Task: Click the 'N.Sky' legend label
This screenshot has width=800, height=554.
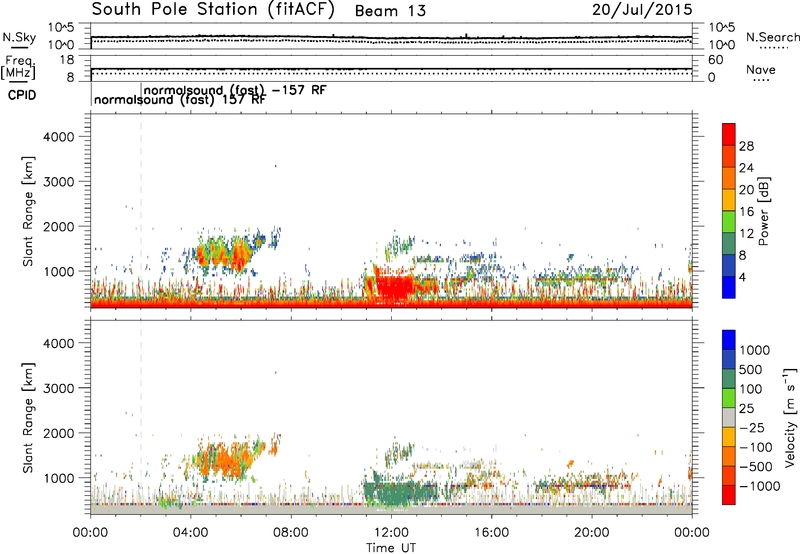Action: tap(19, 37)
